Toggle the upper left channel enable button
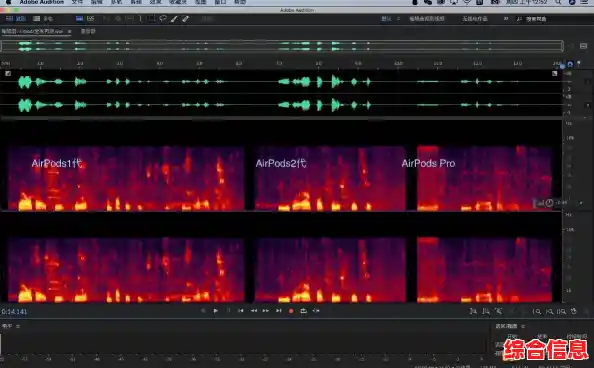This screenshot has height=368, width=594. click(588, 81)
